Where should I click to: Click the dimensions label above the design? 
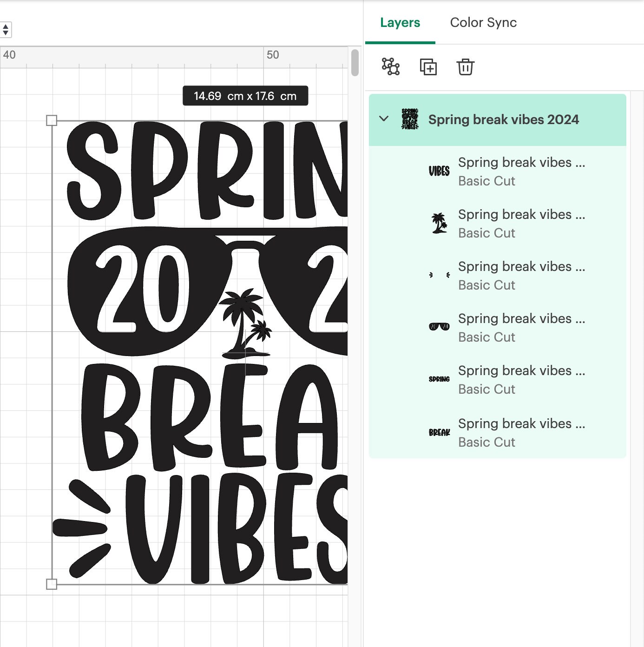click(245, 96)
